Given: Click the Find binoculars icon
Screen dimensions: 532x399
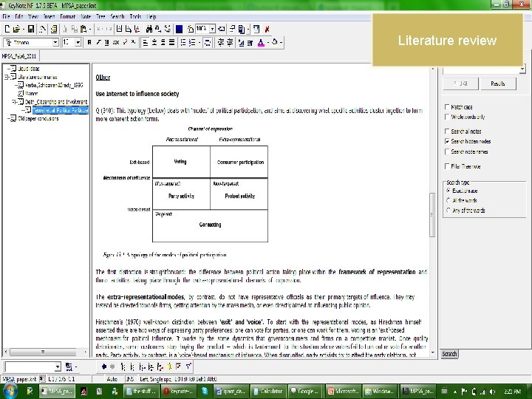Looking at the screenshot, I should [149, 29].
